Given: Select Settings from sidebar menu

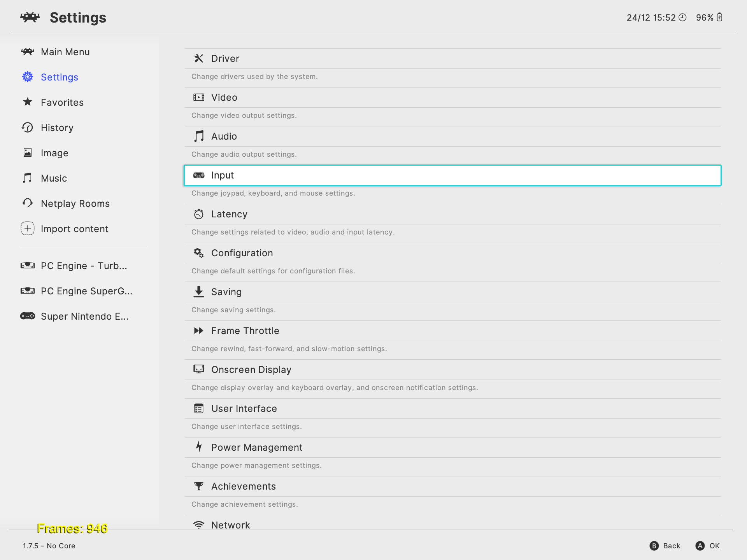Looking at the screenshot, I should 59,77.
